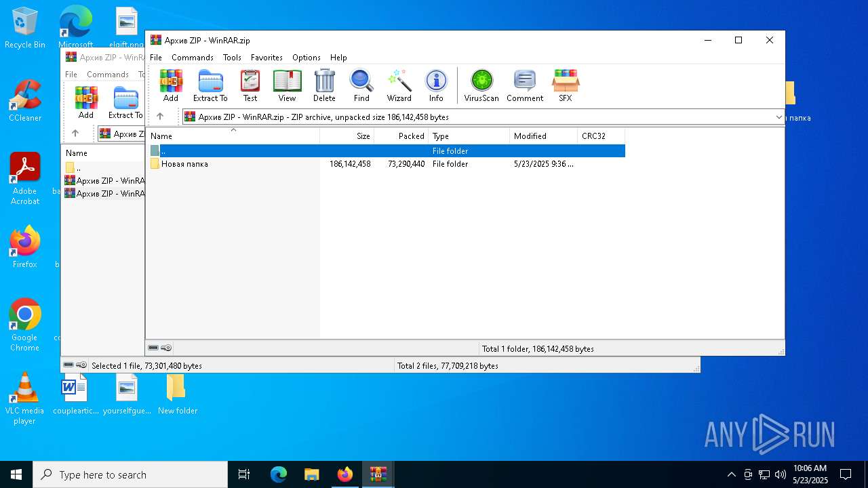Viewport: 868px width, 488px height.
Task: Open the View tool in WinRAR toolbar
Action: pos(287,85)
